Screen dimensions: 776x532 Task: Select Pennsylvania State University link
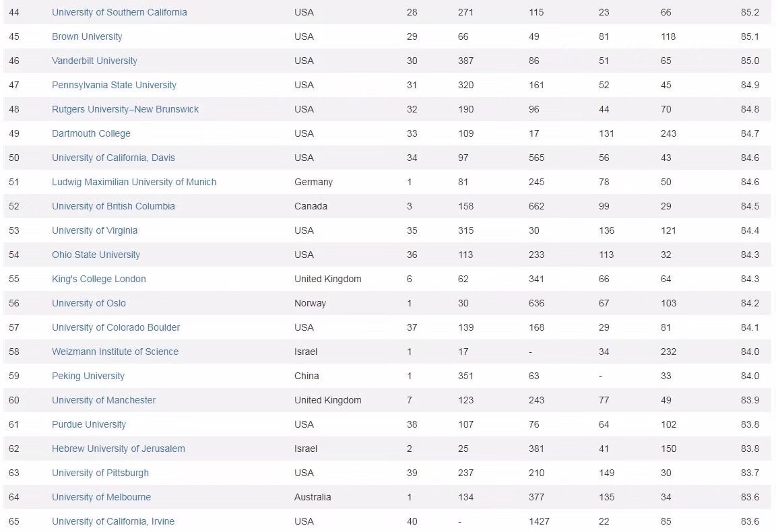coord(114,85)
